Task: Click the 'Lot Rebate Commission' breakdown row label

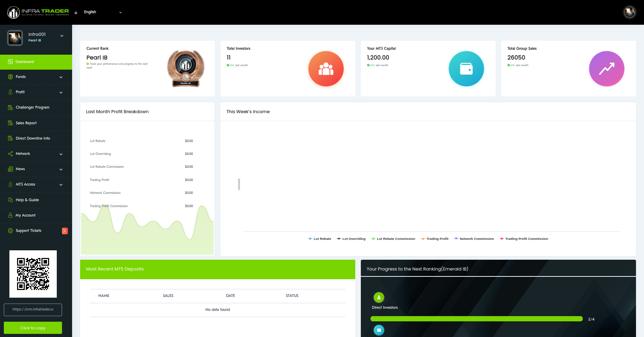Action: [107, 167]
